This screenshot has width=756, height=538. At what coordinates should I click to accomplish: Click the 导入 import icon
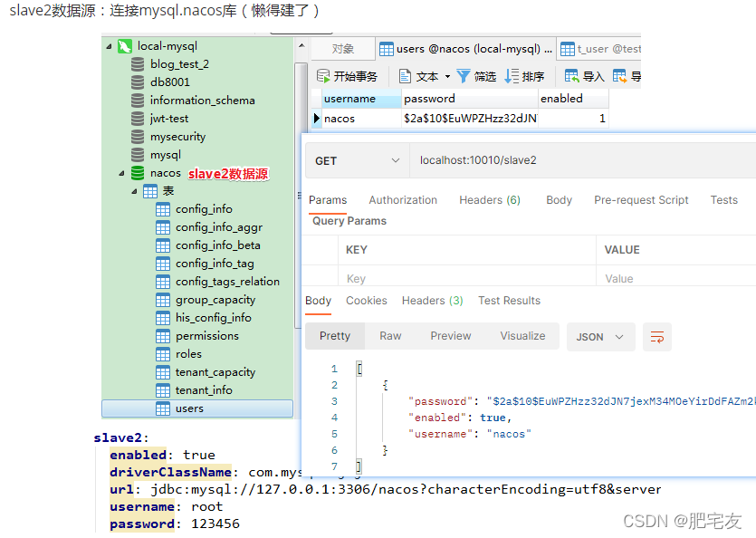pos(572,76)
